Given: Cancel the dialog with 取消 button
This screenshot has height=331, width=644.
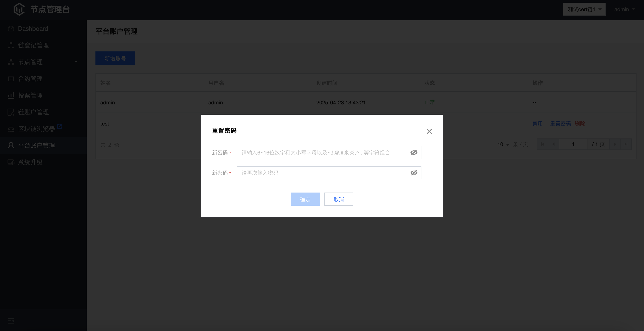Looking at the screenshot, I should coord(338,199).
